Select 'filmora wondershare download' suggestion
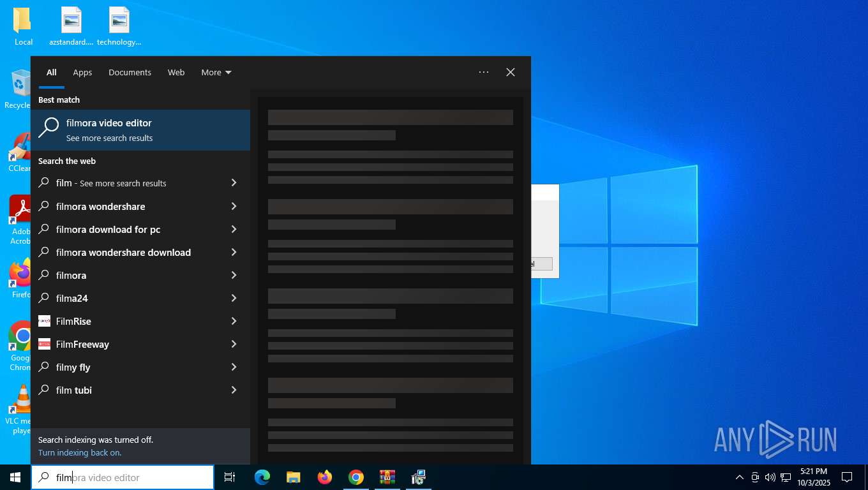 tap(123, 252)
